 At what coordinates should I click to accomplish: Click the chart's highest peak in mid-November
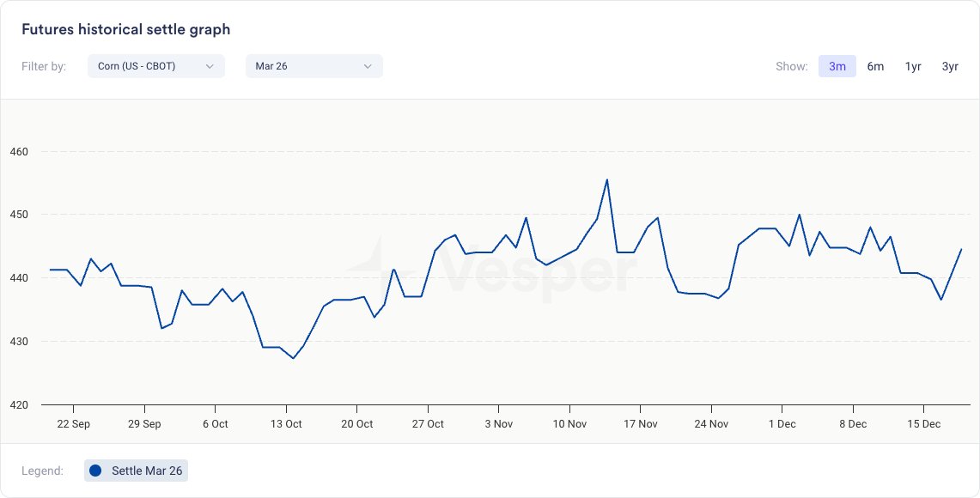tap(607, 179)
